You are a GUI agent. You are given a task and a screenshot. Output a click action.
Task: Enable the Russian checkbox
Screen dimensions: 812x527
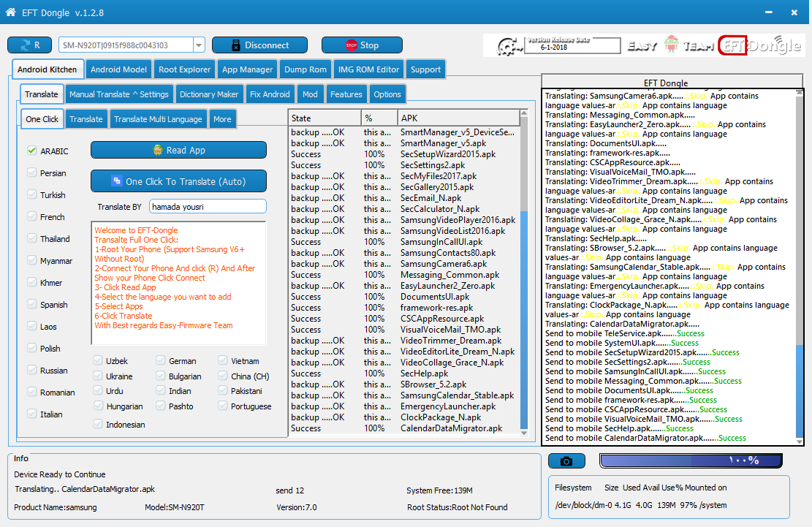coord(32,370)
